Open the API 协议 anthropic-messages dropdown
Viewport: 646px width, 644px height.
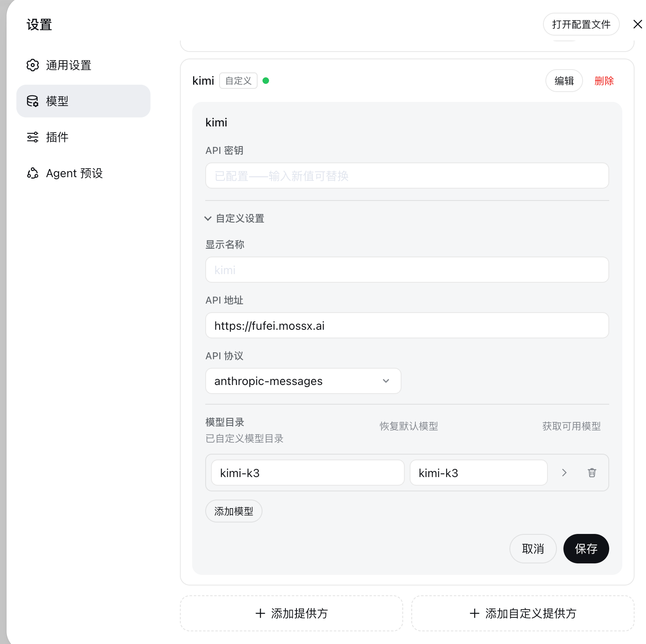[303, 381]
